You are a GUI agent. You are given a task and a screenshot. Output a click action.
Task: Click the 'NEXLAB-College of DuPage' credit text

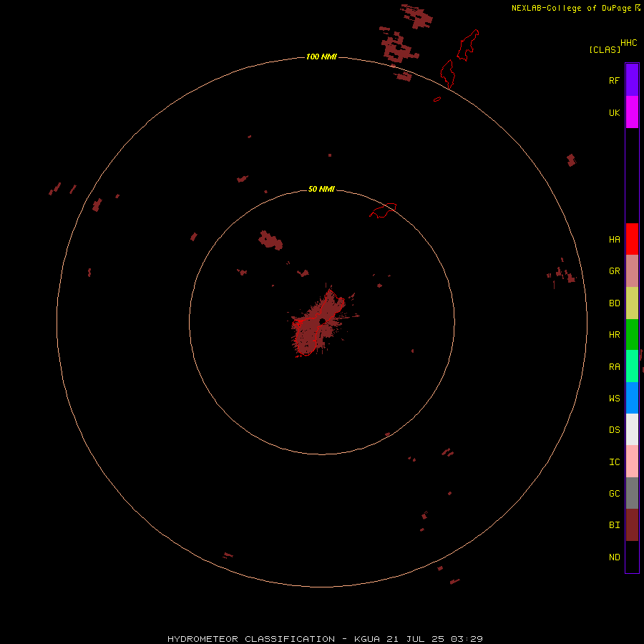coord(571,8)
